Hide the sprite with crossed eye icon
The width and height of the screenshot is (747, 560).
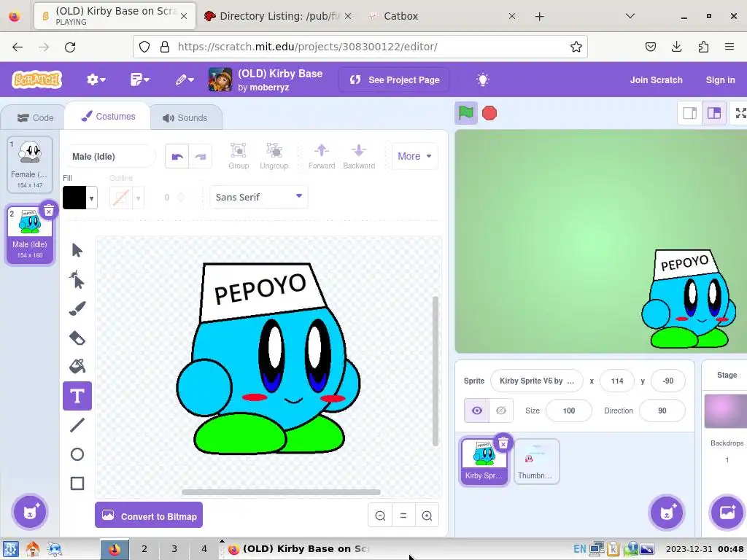point(500,411)
